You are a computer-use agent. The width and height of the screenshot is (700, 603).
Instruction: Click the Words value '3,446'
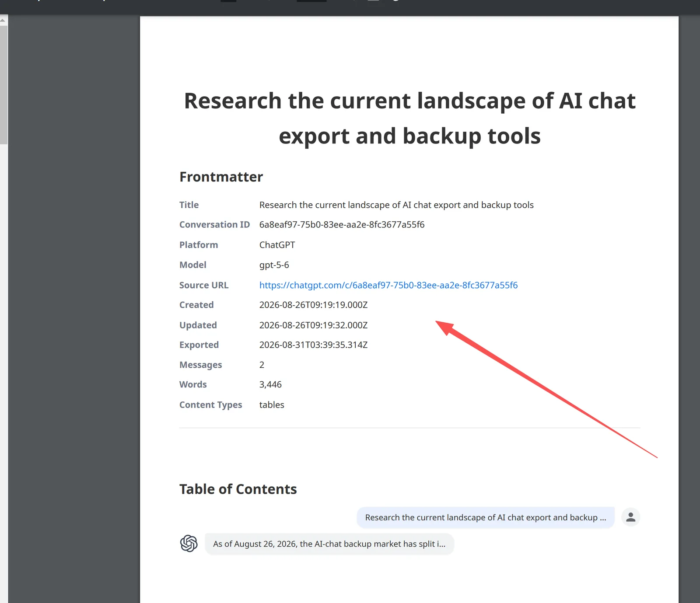tap(270, 385)
